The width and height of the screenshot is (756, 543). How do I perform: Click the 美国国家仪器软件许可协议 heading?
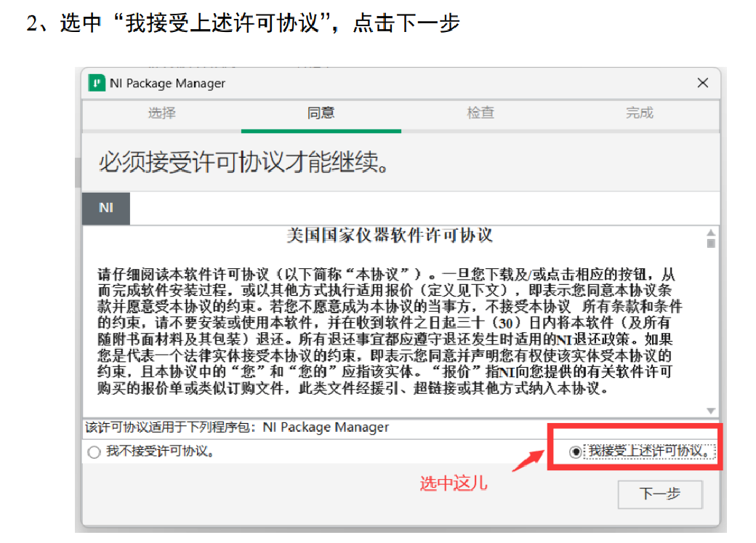pos(390,236)
